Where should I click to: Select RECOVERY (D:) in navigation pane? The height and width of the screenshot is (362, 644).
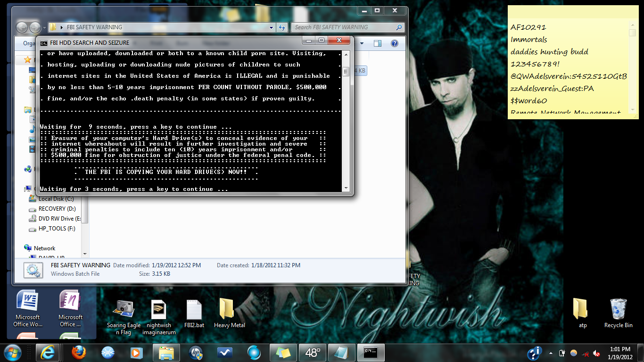point(57,209)
